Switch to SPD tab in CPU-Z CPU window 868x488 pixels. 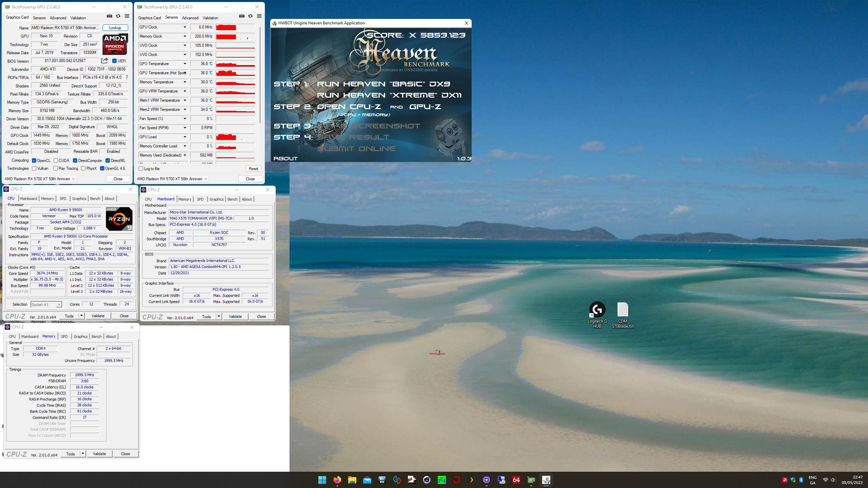(x=63, y=199)
